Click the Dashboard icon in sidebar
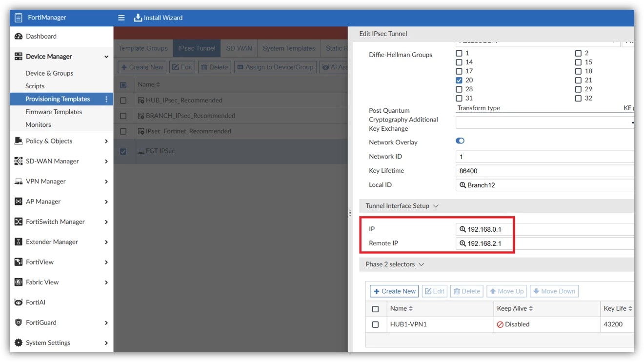Image resolution: width=644 pixels, height=362 pixels. point(19,36)
